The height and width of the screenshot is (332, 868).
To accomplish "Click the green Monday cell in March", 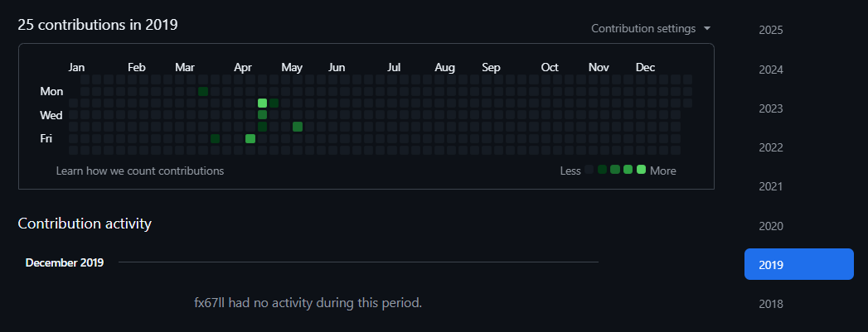I will point(203,91).
